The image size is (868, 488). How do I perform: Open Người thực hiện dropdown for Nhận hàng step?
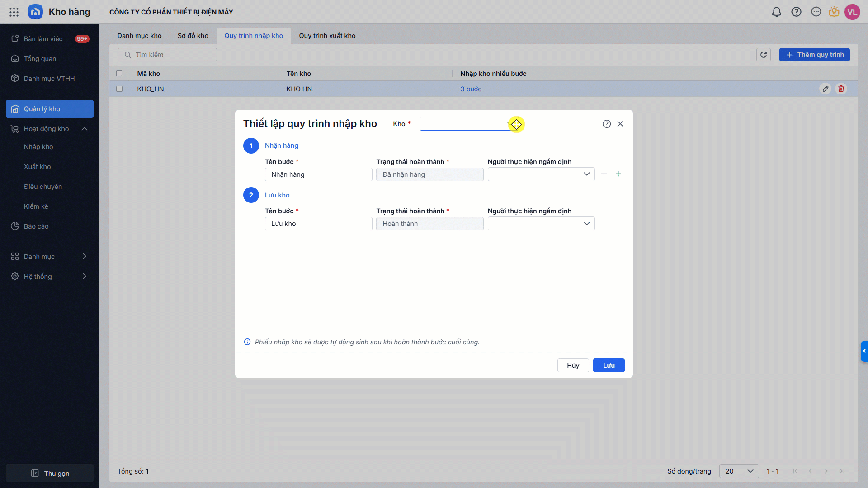[x=541, y=174]
